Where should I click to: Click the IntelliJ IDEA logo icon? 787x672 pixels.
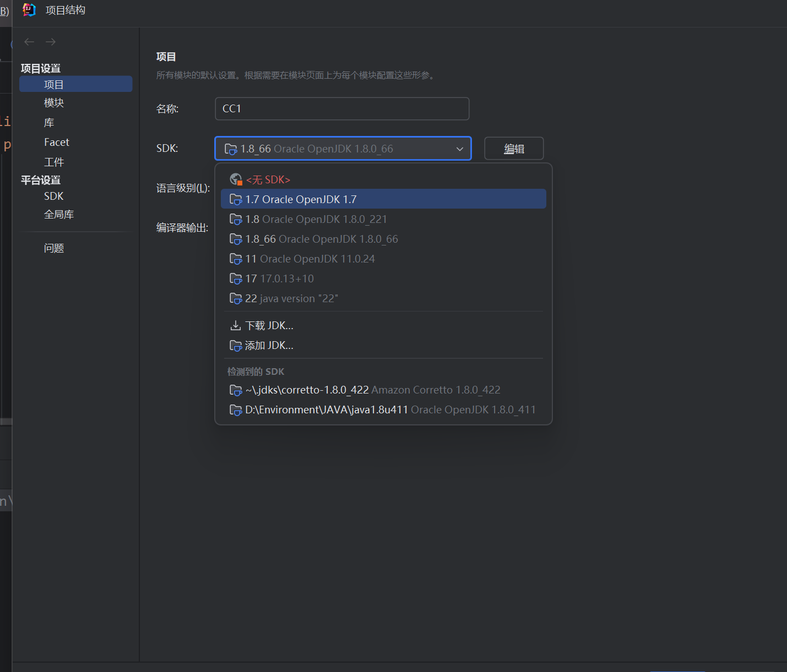[29, 10]
